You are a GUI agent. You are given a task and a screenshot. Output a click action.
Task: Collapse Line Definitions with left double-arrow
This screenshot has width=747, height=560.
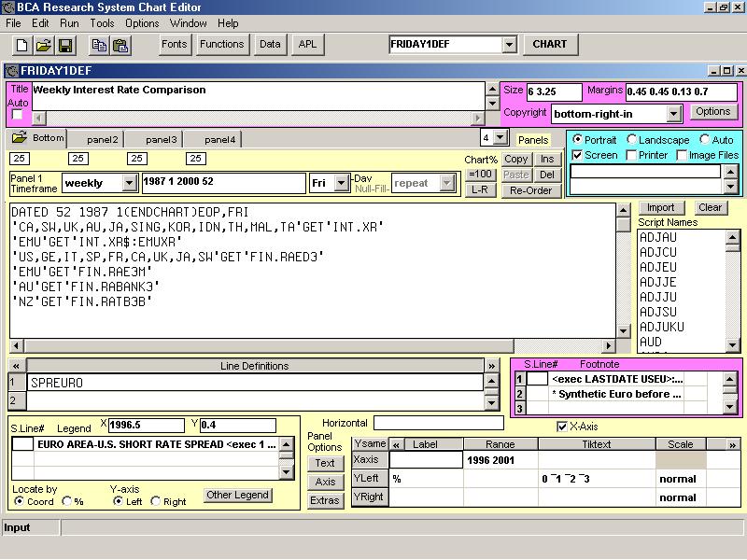[x=17, y=366]
